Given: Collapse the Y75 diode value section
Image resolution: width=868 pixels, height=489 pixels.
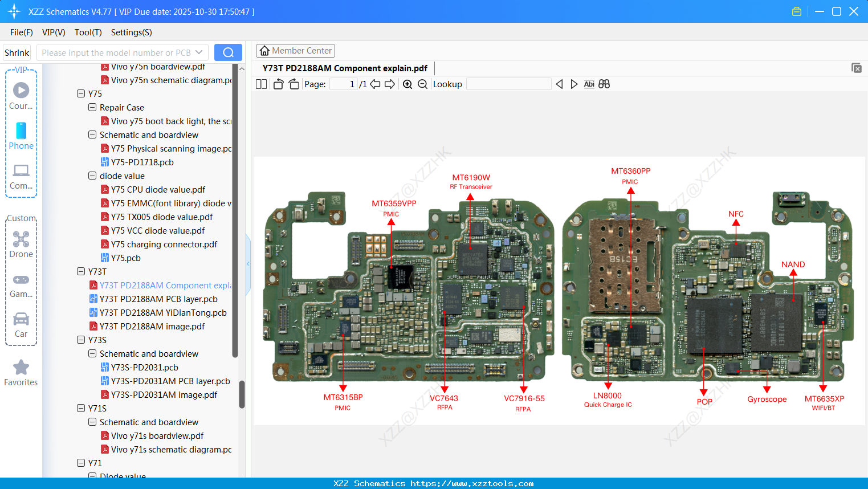Looking at the screenshot, I should coord(92,176).
